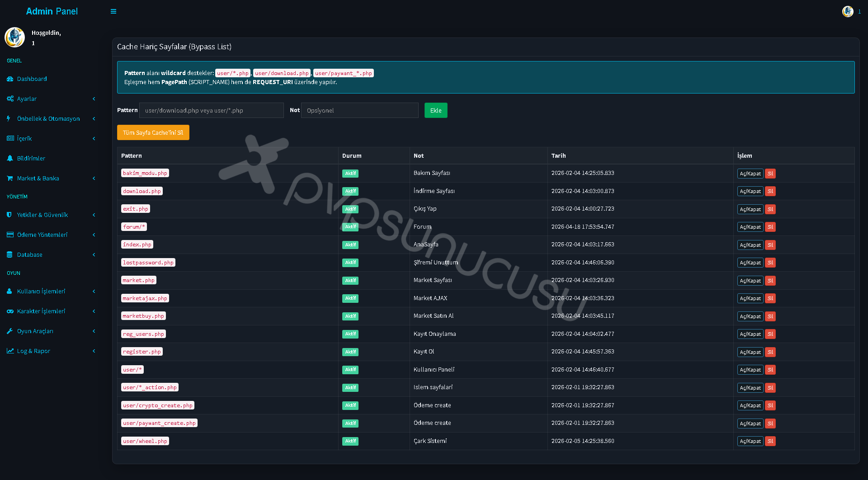Screen dimensions: 868x480
Task: Click the Database stack icon
Action: point(9,255)
